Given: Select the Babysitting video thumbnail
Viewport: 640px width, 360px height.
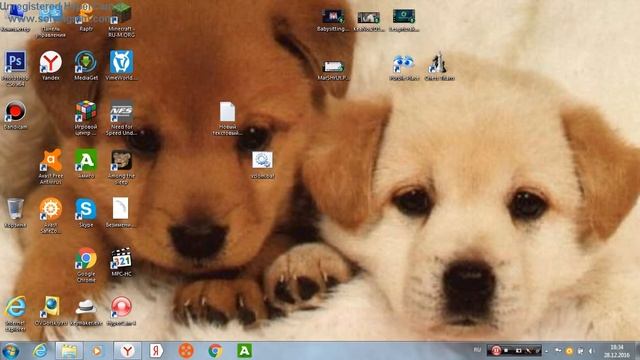Looking at the screenshot, I should pos(333,20).
